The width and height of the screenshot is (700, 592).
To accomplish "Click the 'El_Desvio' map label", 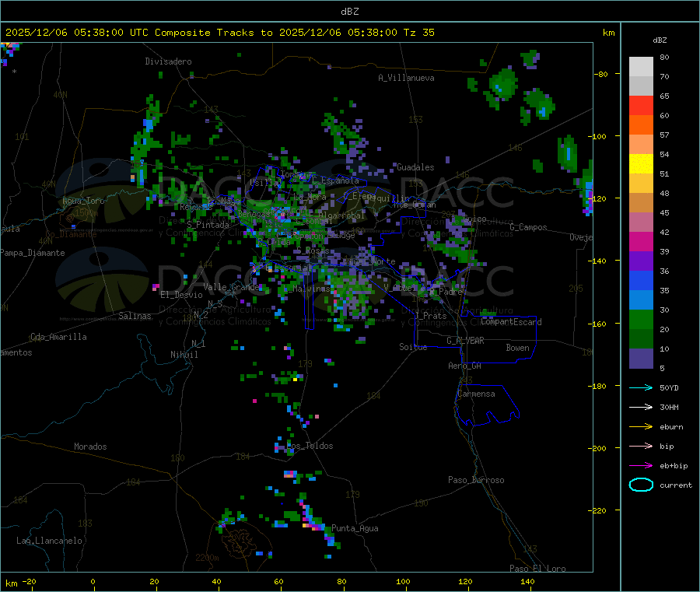I will pyautogui.click(x=181, y=295).
